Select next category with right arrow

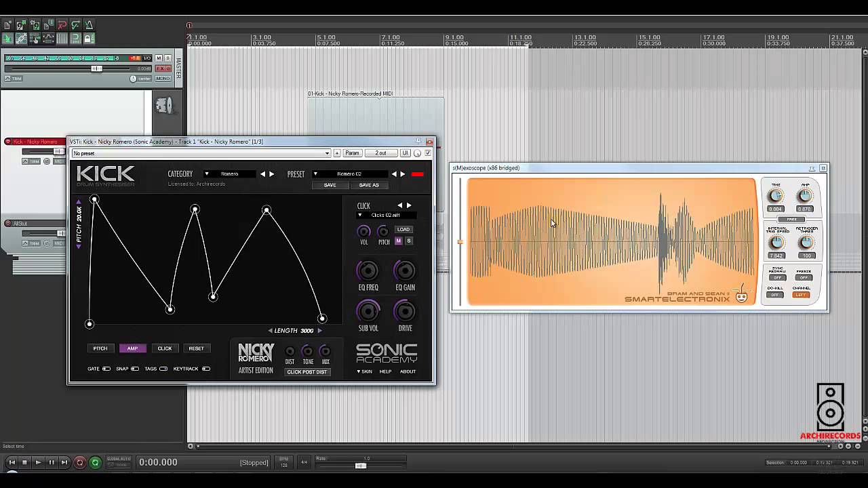[271, 174]
